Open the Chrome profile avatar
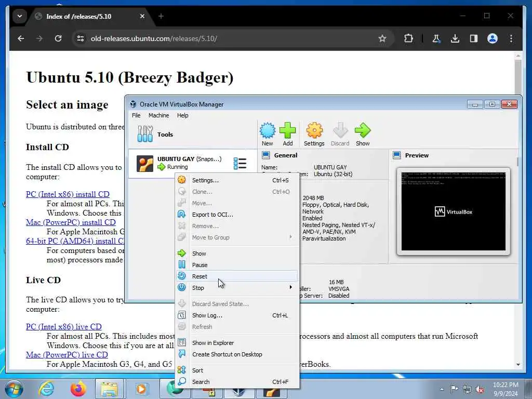532x399 pixels. [493, 38]
